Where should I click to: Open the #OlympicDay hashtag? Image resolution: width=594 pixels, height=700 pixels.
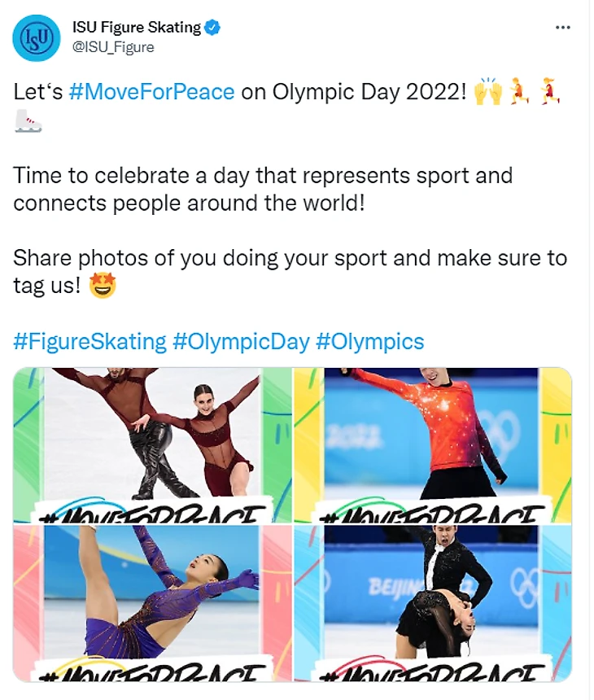click(x=241, y=341)
